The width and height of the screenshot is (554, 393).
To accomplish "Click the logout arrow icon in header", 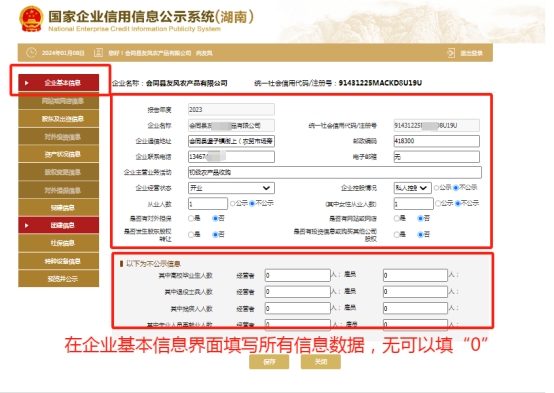I will (x=451, y=53).
